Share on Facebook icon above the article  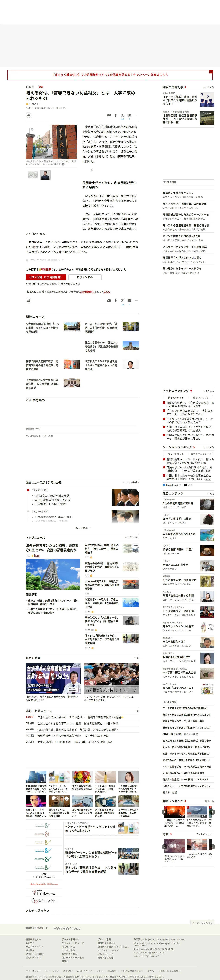pyautogui.click(x=116, y=115)
